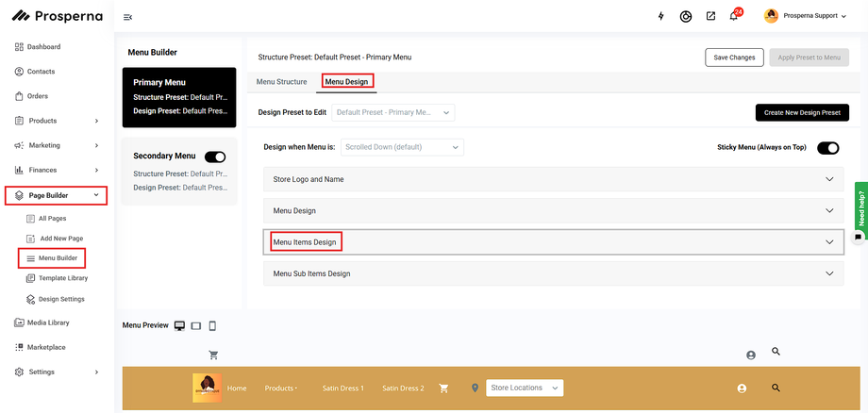This screenshot has height=413, width=868.
Task: Disable the Sticky Menu toggle
Action: pos(827,147)
